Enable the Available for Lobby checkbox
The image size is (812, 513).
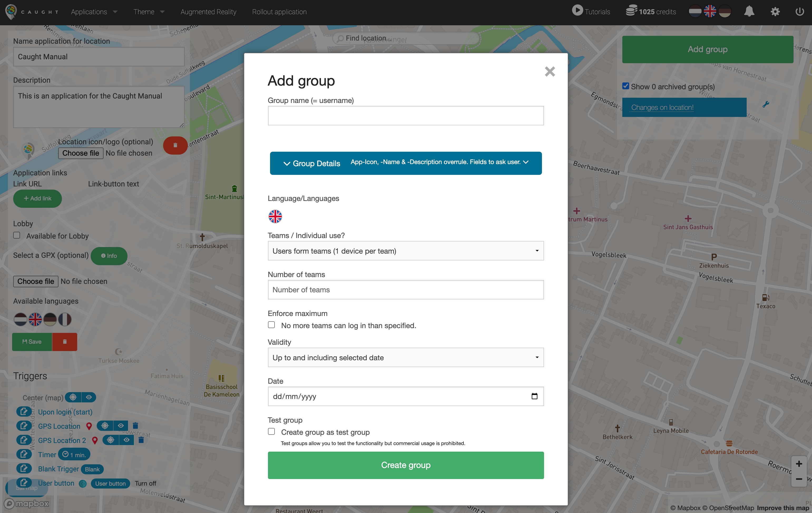point(17,235)
